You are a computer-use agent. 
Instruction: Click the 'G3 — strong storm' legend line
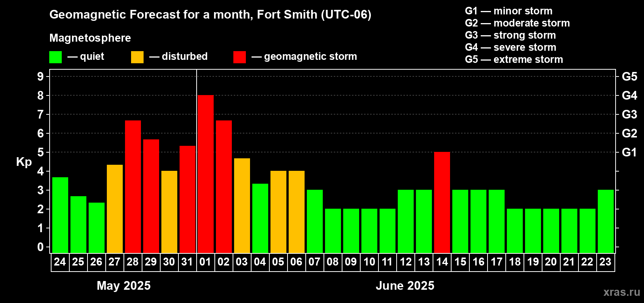(x=510, y=35)
